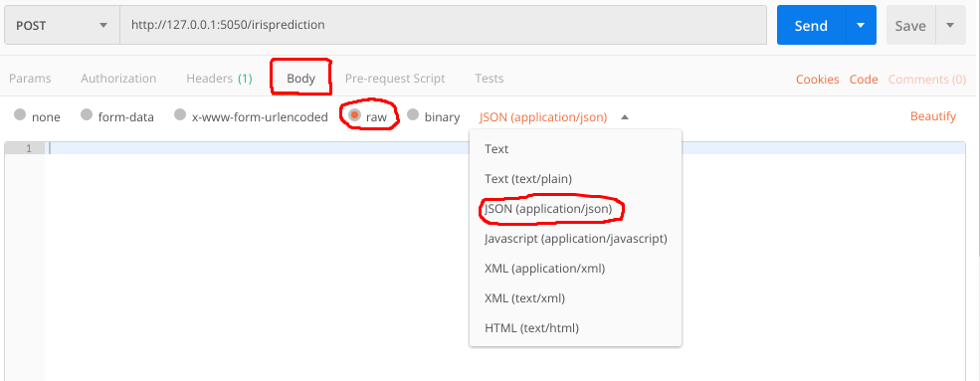Choose XML (text/xml) option
Screen dimensions: 980x381
pos(575,298)
